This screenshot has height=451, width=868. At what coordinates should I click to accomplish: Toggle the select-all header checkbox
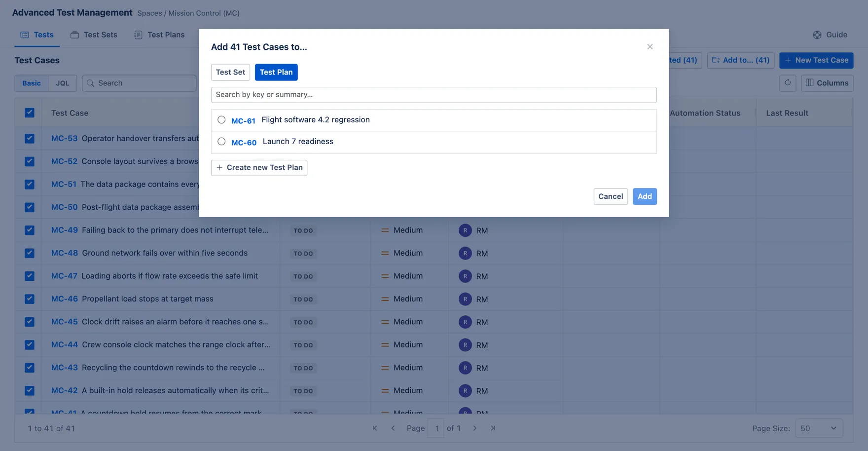tap(30, 113)
